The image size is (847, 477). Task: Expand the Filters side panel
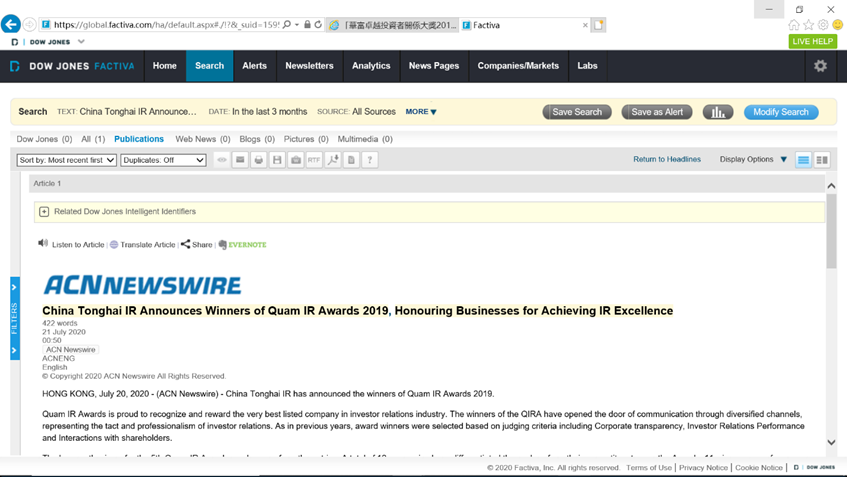pos(14,318)
